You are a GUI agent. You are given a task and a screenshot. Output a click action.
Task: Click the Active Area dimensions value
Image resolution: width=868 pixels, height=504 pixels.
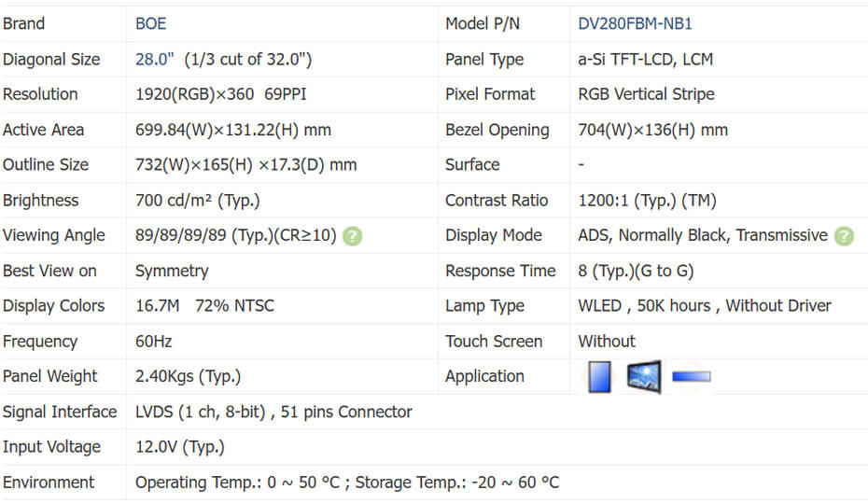click(x=233, y=130)
